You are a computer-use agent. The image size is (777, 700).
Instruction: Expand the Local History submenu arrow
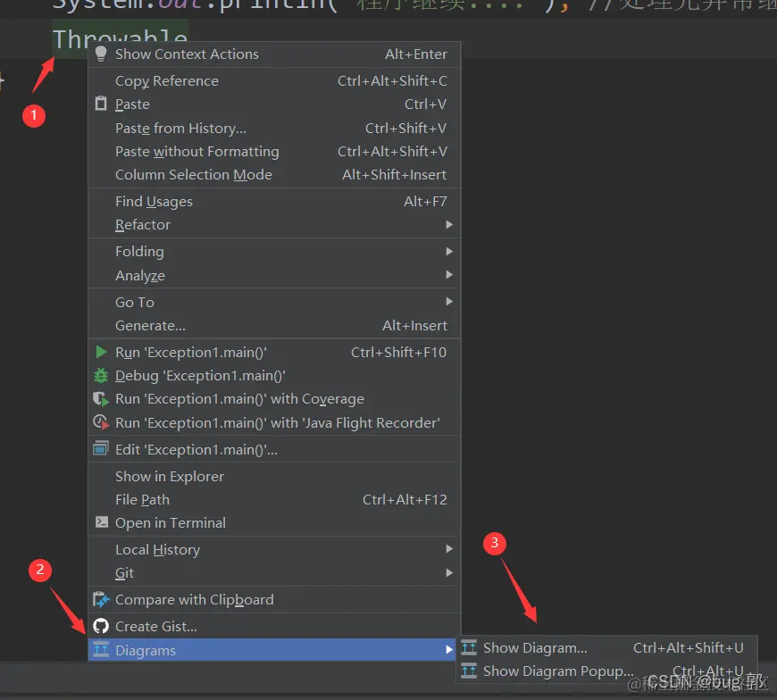coord(449,549)
